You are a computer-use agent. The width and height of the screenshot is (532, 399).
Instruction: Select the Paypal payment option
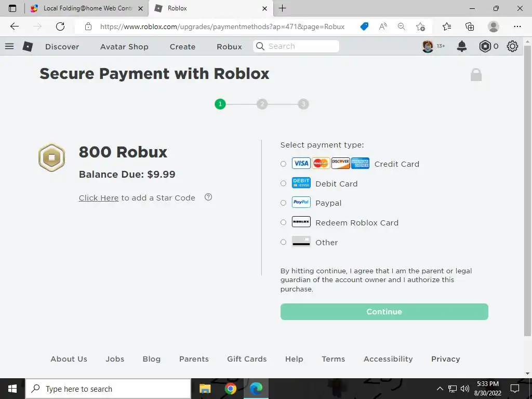pos(283,203)
